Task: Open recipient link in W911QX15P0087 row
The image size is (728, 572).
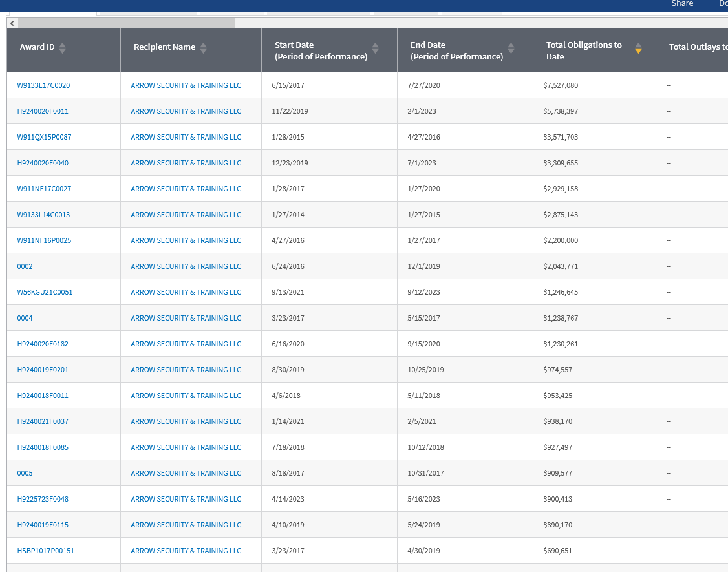Action: [x=186, y=138]
